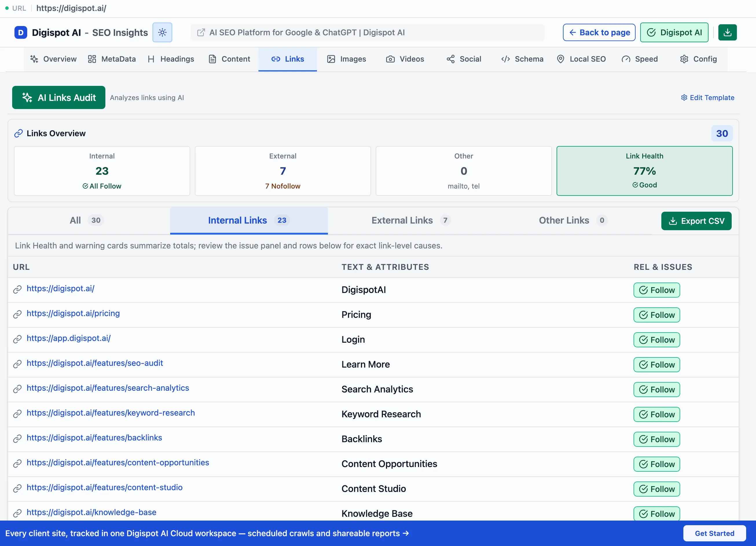Open the https://app.digispot.ai/ link
The width and height of the screenshot is (756, 546).
pos(68,338)
